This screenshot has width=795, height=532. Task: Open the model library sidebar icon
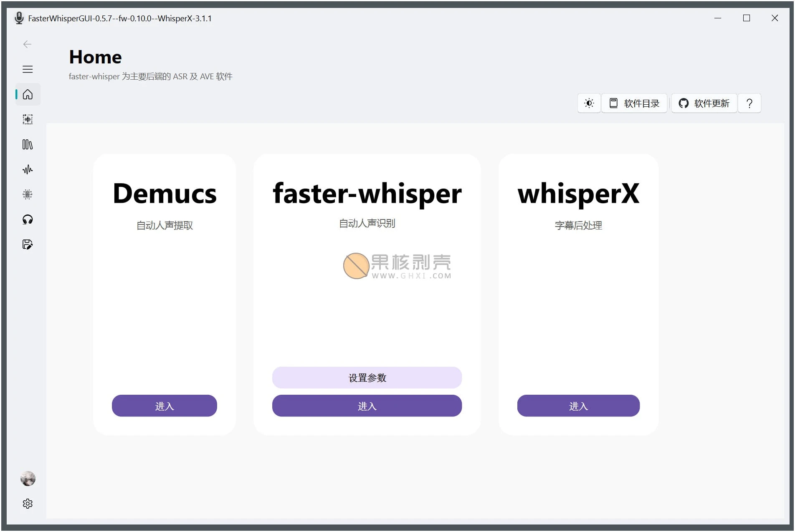tap(28, 144)
